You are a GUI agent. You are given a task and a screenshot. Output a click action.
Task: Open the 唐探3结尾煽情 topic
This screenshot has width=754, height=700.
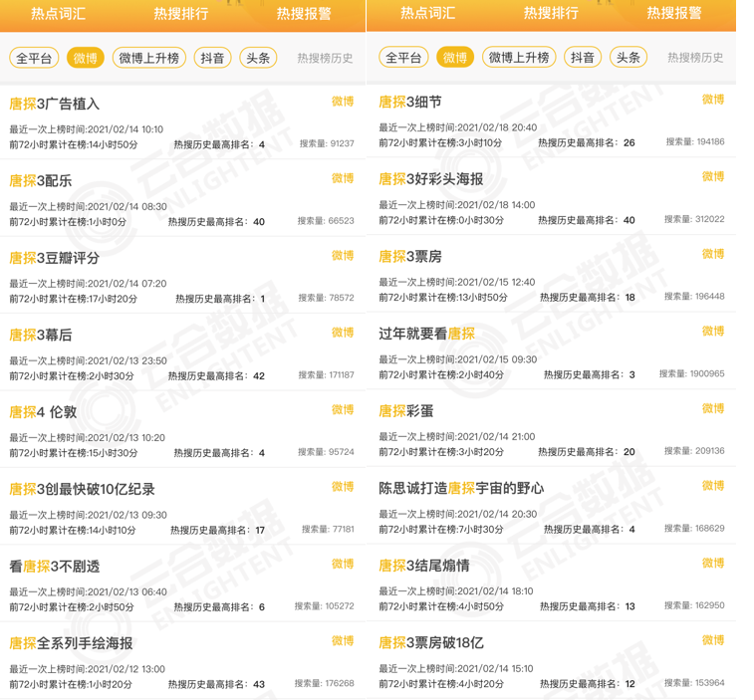pyautogui.click(x=424, y=566)
